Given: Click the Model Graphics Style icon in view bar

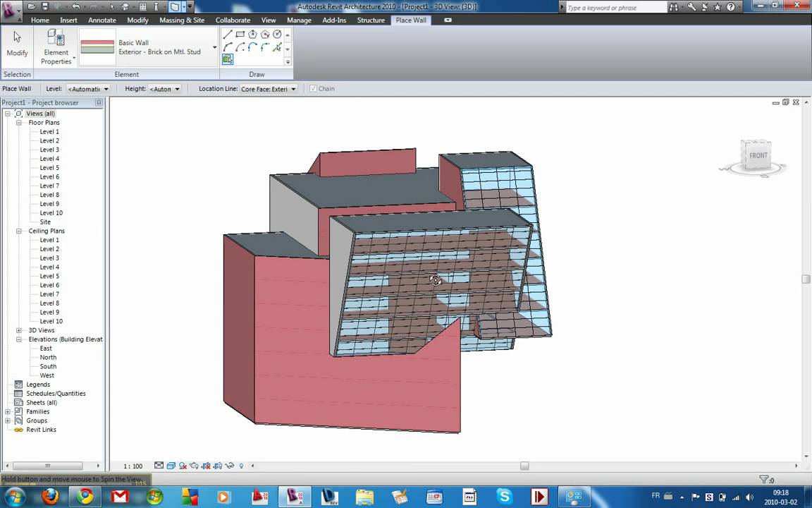Looking at the screenshot, I should coord(171,466).
